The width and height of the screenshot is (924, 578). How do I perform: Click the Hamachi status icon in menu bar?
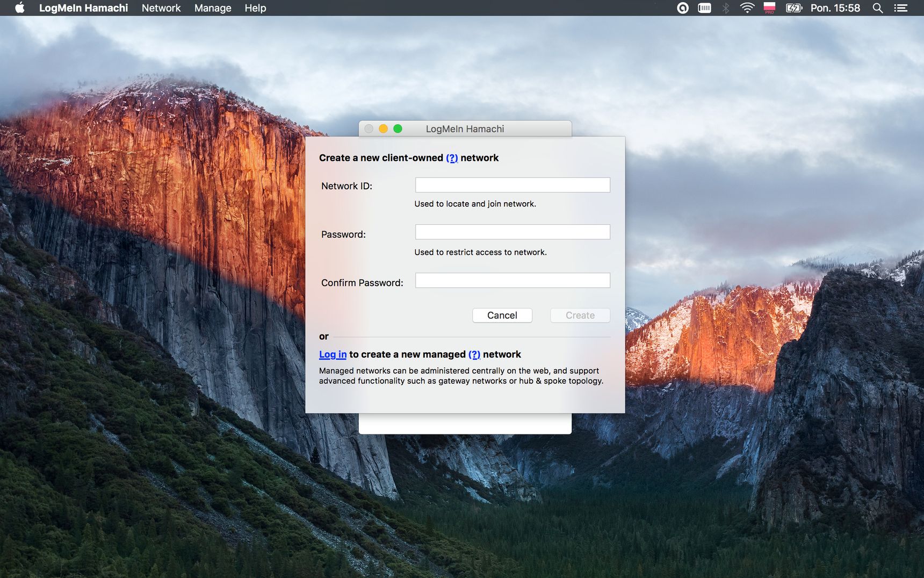(x=683, y=8)
